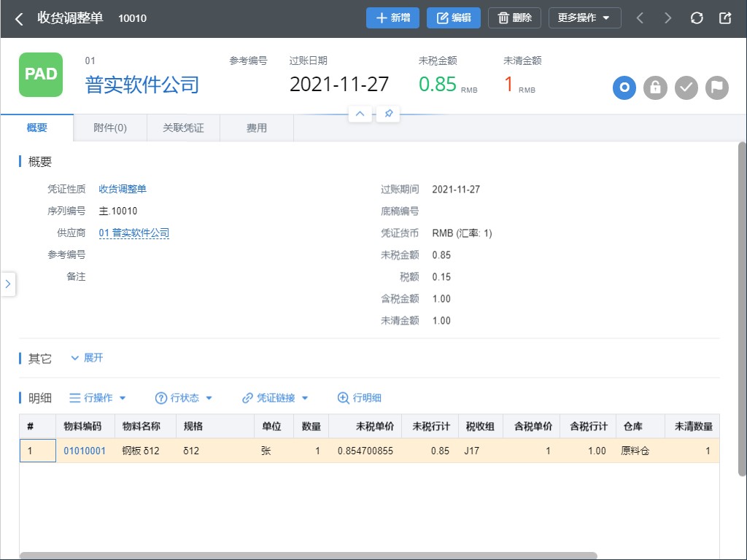
Task: Click the grey flag status icon
Action: pyautogui.click(x=717, y=88)
